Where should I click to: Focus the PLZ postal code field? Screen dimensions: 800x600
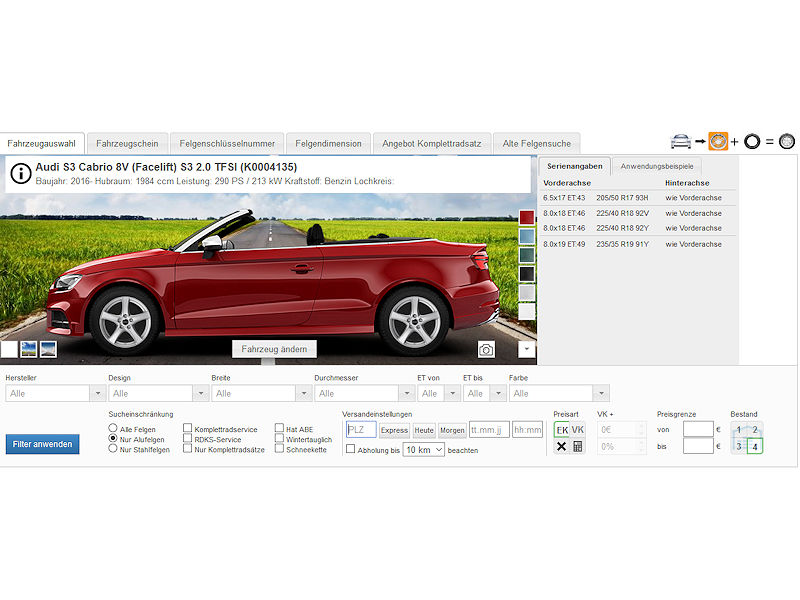(x=361, y=430)
